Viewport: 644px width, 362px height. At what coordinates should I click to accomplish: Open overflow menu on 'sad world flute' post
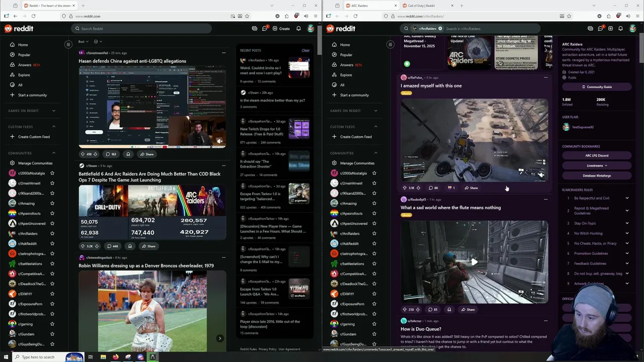point(546,200)
